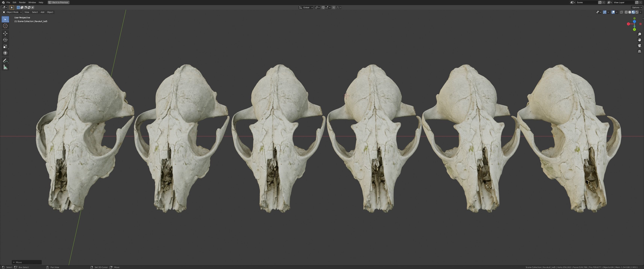Toggle X-Ray mode
Viewport: 644px width, 269px height.
(x=621, y=12)
